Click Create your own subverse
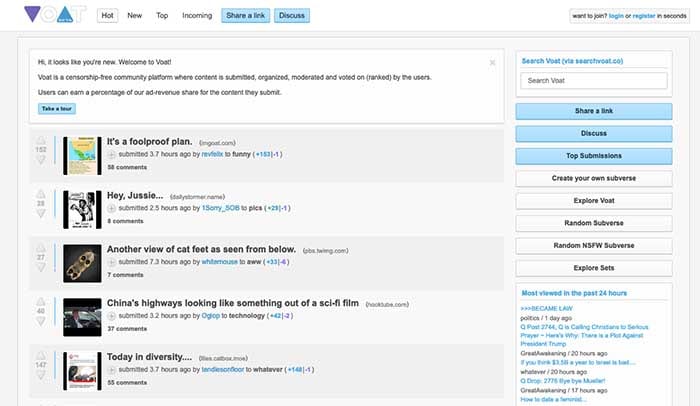The image size is (700, 406). [594, 178]
